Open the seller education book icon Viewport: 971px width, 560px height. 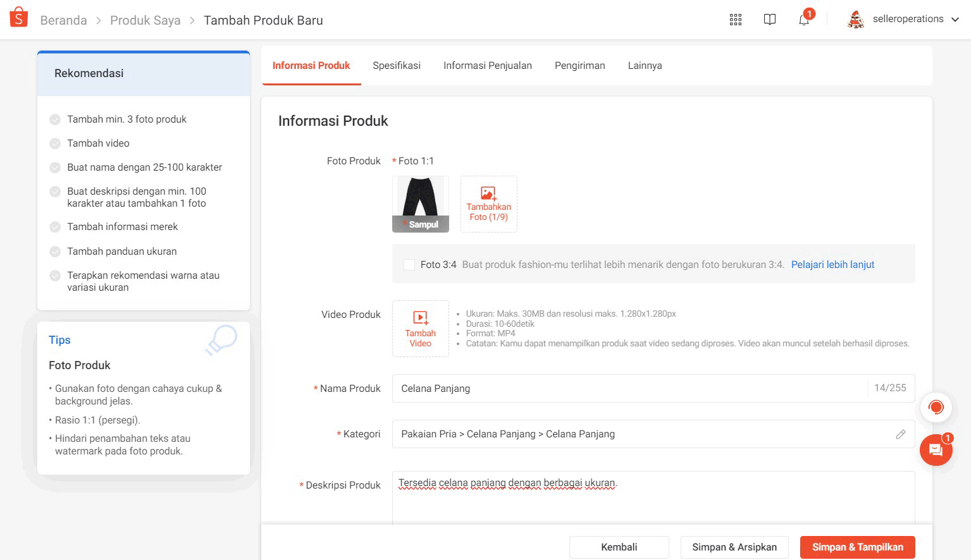coord(769,20)
